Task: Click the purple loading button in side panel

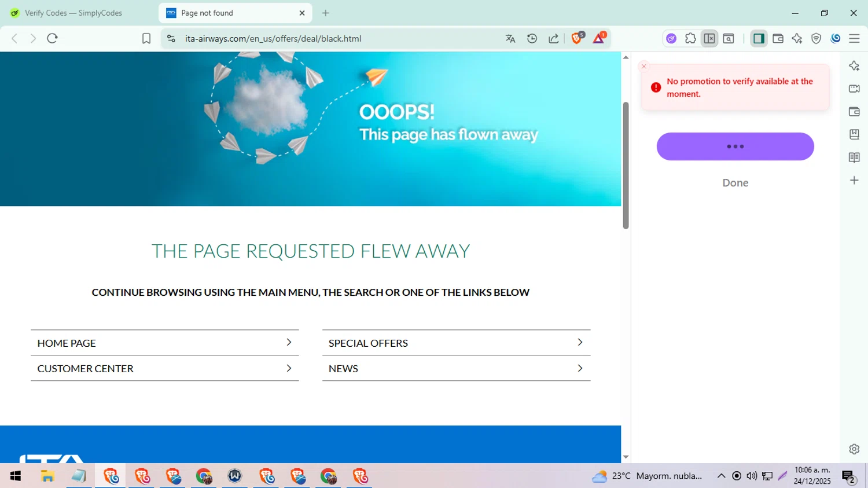Action: tap(735, 146)
